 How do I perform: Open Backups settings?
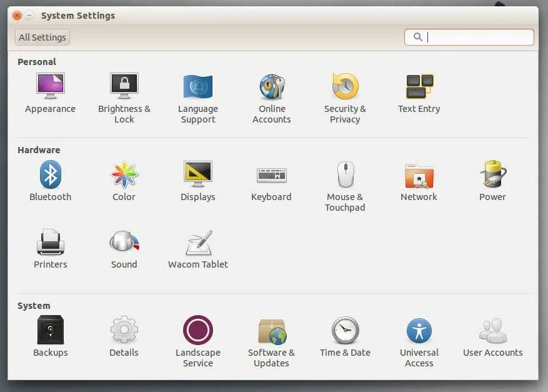coord(51,336)
